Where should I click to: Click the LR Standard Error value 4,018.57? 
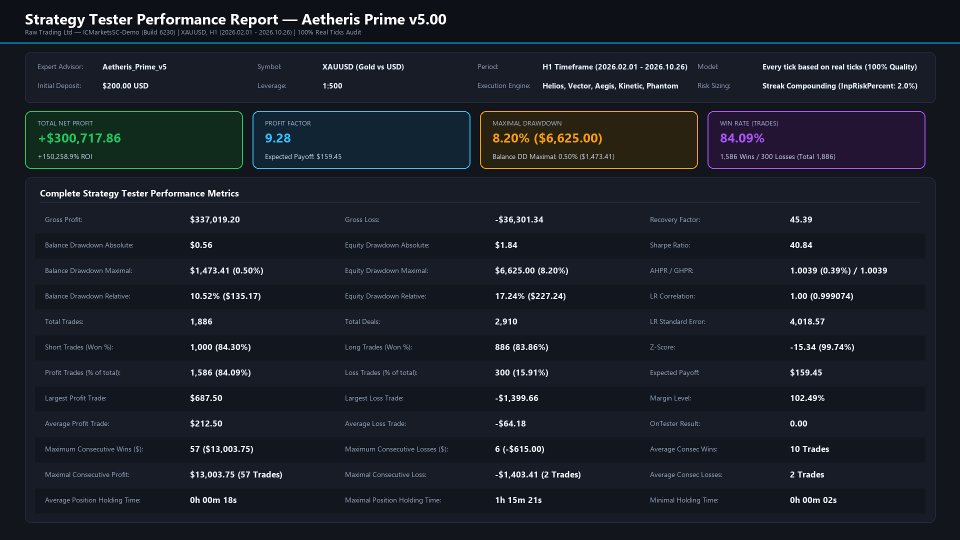point(807,321)
